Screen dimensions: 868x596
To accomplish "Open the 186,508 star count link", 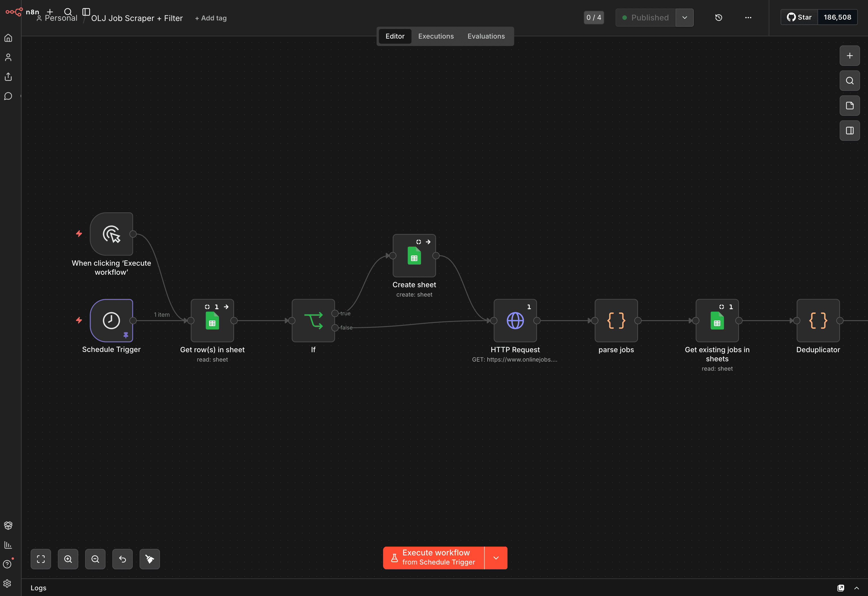I will point(837,17).
